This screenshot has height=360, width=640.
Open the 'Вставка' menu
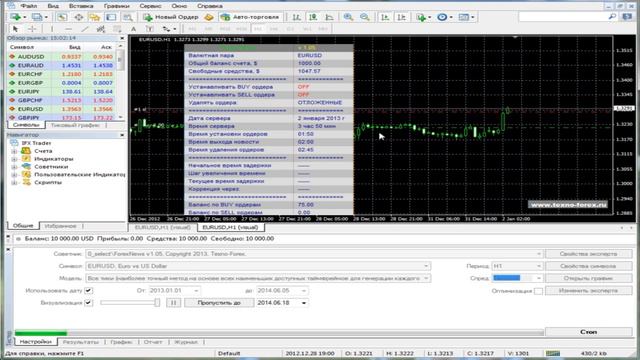point(81,6)
